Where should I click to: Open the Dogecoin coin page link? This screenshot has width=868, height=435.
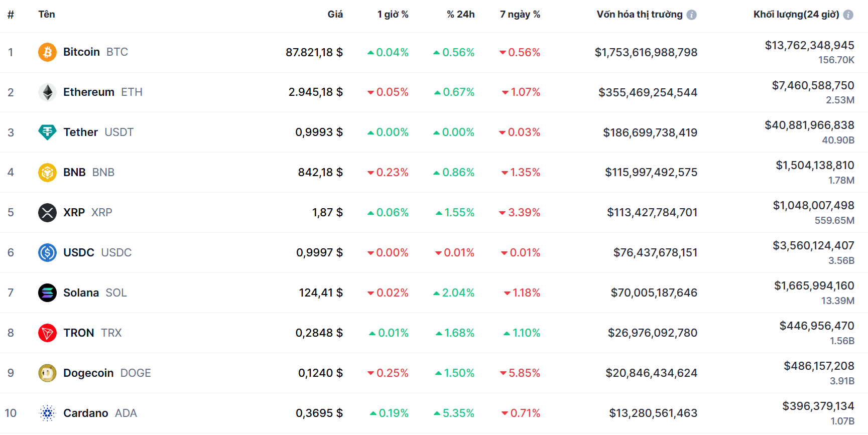tap(107, 373)
